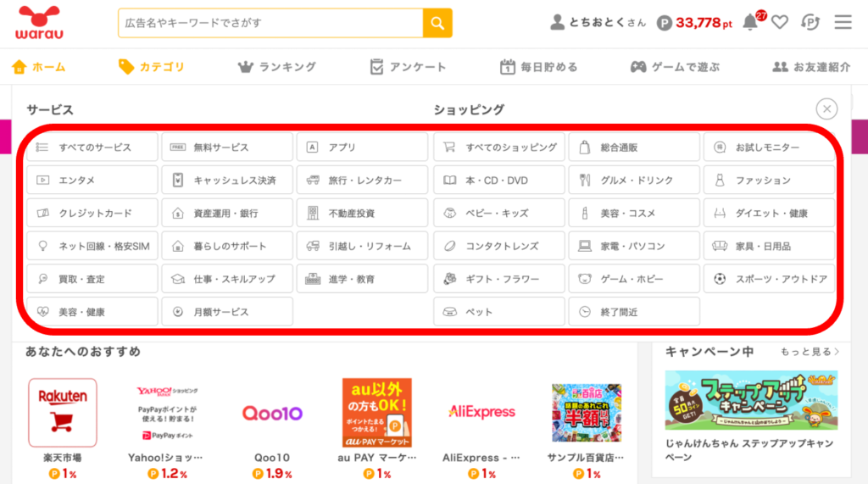The image size is (868, 484).
Task: Open the user profile とちおとく
Action: 598,23
